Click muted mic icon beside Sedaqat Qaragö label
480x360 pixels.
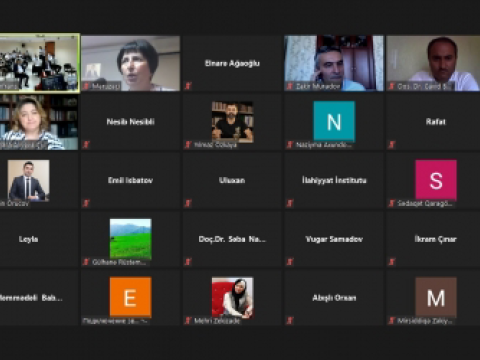(x=392, y=203)
